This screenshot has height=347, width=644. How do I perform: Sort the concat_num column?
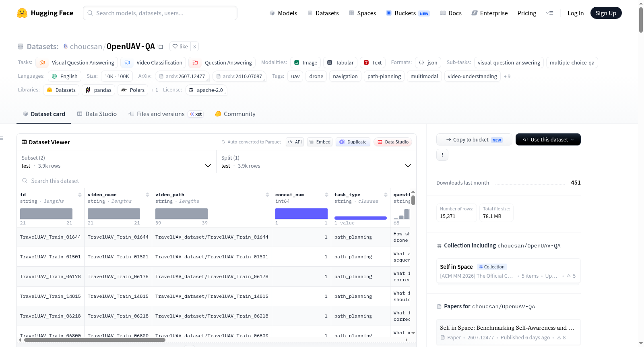pyautogui.click(x=326, y=195)
